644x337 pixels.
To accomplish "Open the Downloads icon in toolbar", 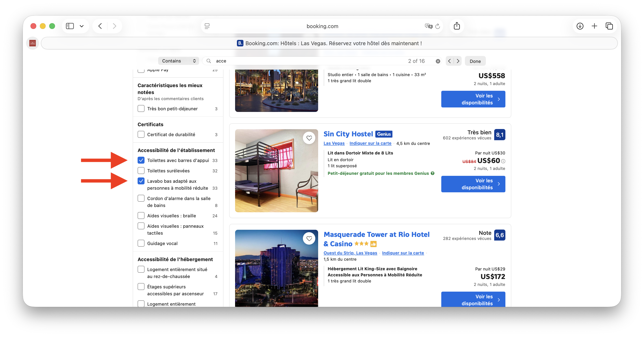I will pos(580,26).
